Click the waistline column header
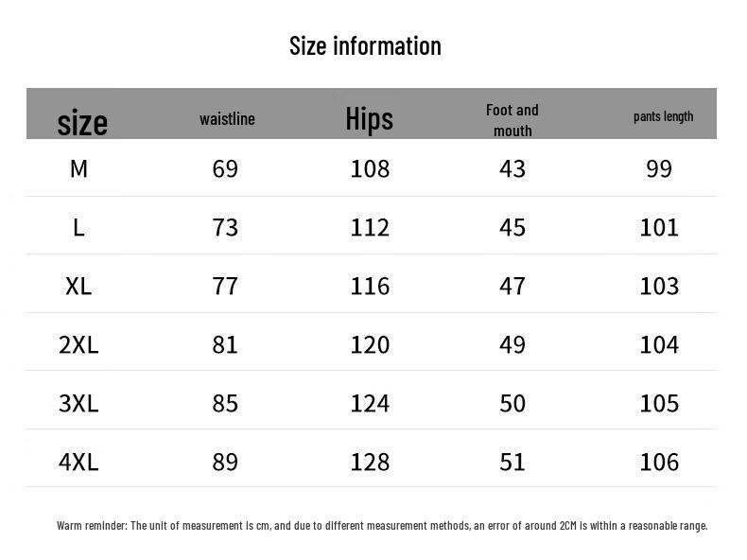The width and height of the screenshot is (747, 560). pyautogui.click(x=227, y=118)
